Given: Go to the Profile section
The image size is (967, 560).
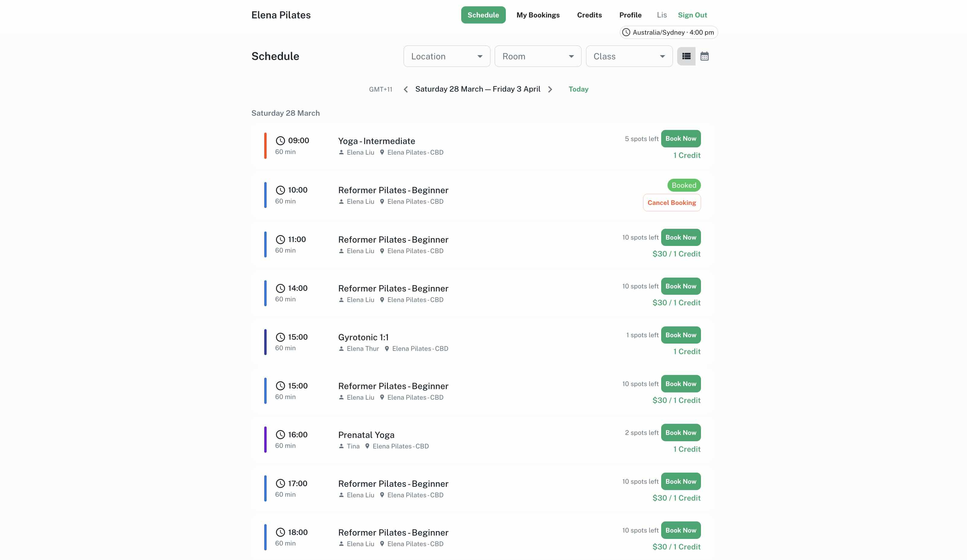Looking at the screenshot, I should click(630, 15).
